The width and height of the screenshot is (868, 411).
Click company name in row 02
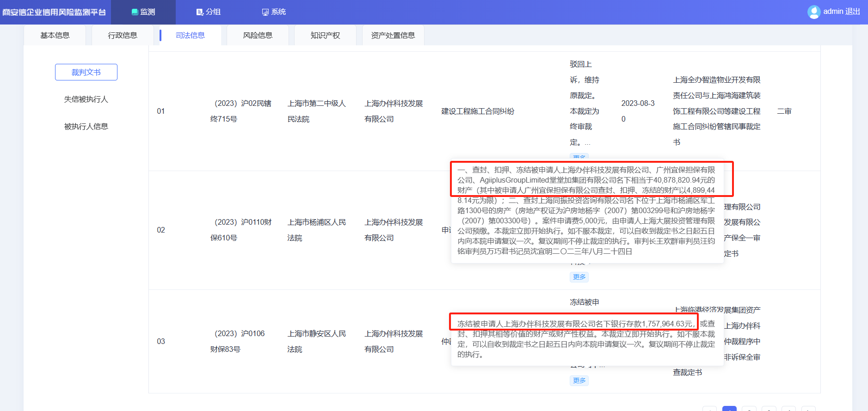click(x=394, y=230)
